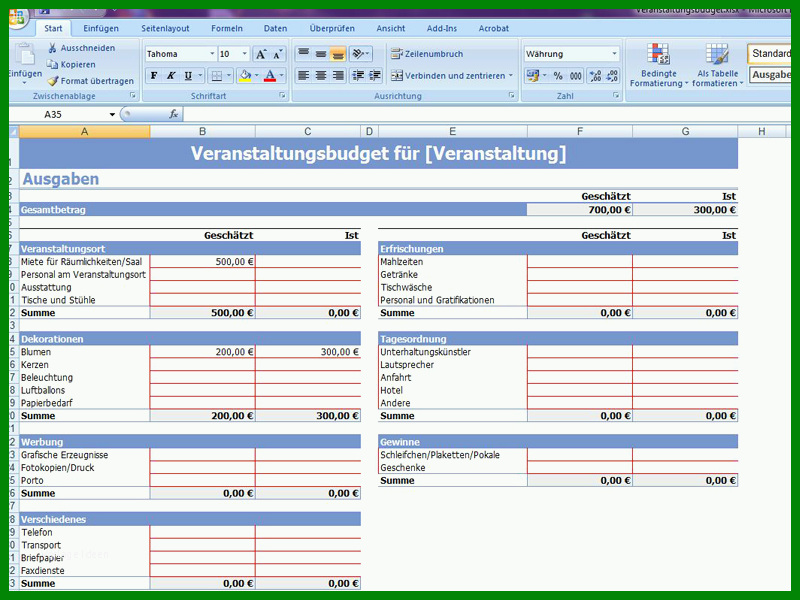This screenshot has height=600, width=800.
Task: Toggle underline (U) formatting
Action: click(x=188, y=76)
